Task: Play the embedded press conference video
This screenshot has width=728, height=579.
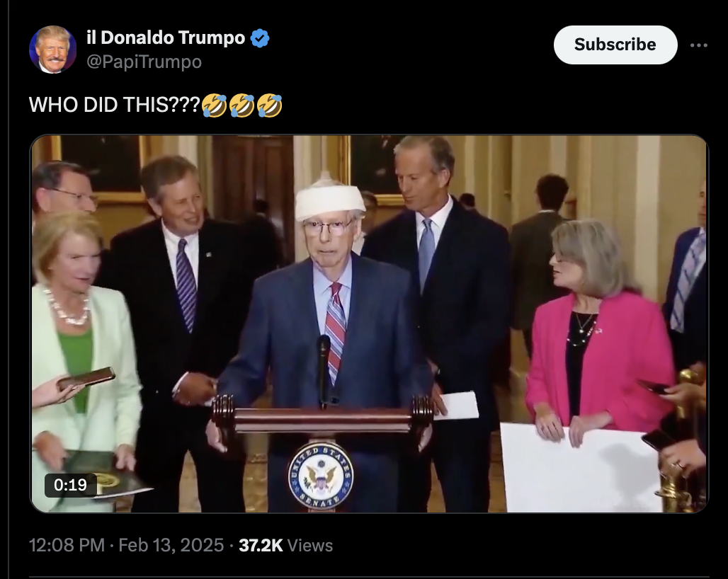Action: point(369,324)
